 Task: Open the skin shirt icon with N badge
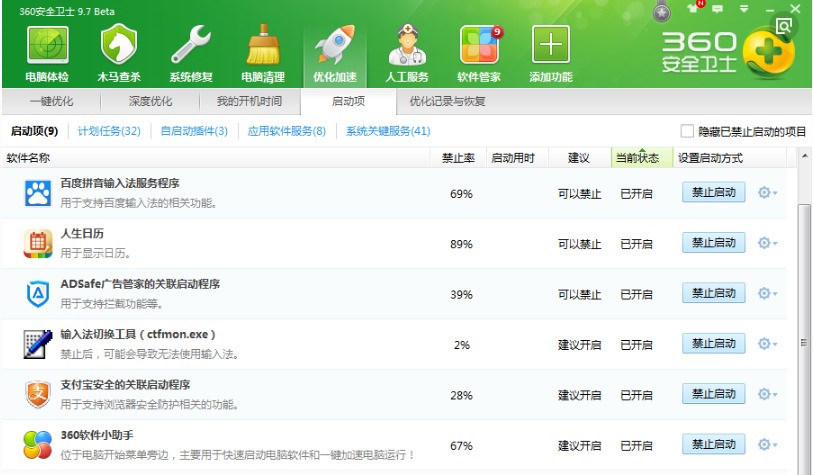click(x=693, y=7)
